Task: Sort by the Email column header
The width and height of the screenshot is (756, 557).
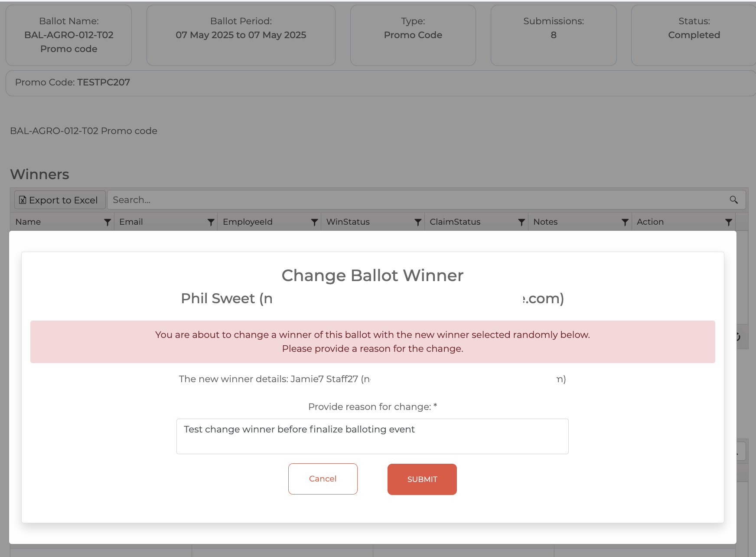Action: pyautogui.click(x=131, y=222)
